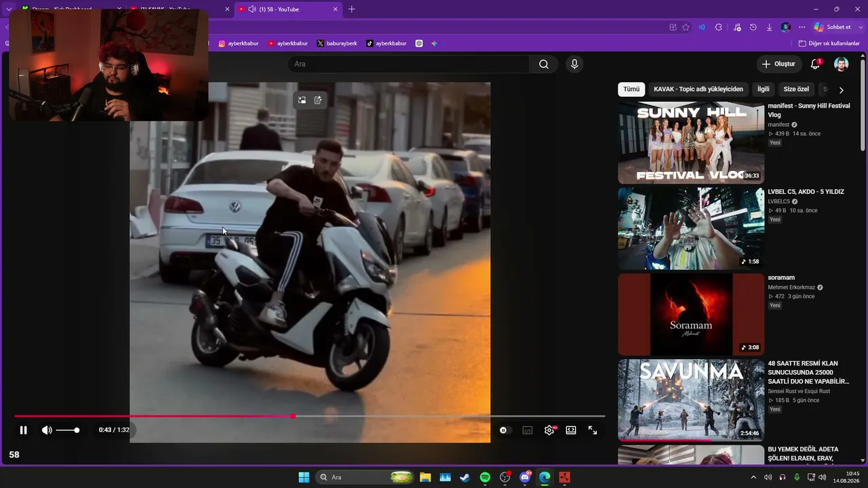The image size is (868, 488).
Task: Seek using the red video progress bar
Action: click(x=309, y=416)
